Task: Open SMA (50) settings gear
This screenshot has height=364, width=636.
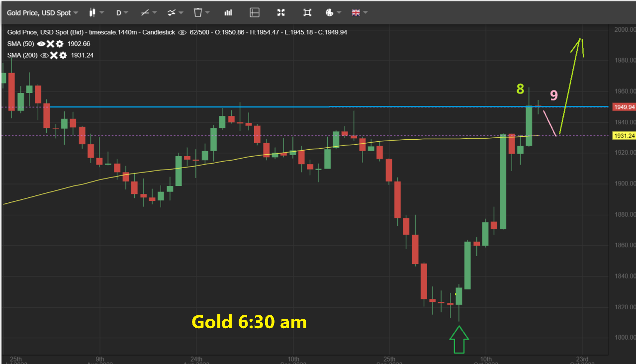Action: 59,44
